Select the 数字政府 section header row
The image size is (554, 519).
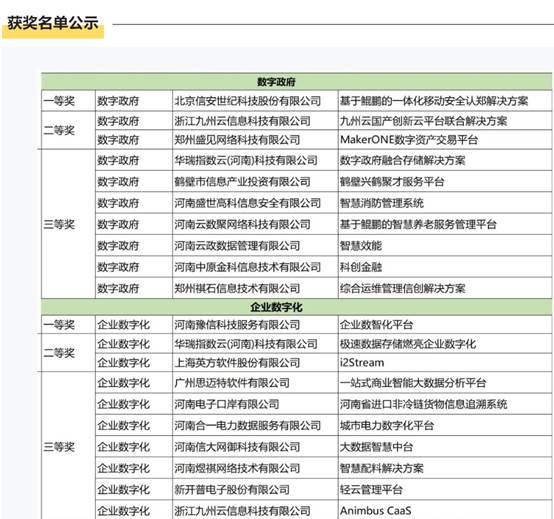pos(296,82)
